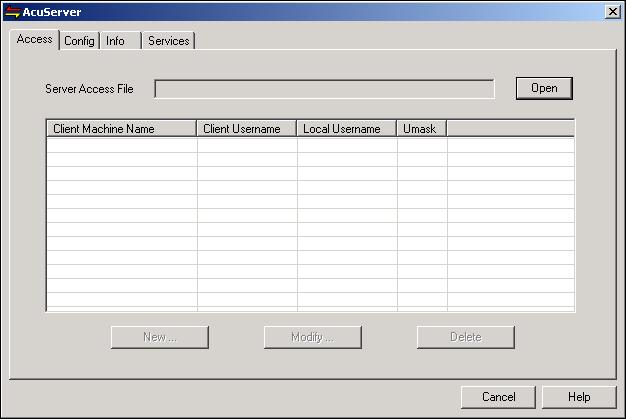Select the Umask column header

click(421, 129)
